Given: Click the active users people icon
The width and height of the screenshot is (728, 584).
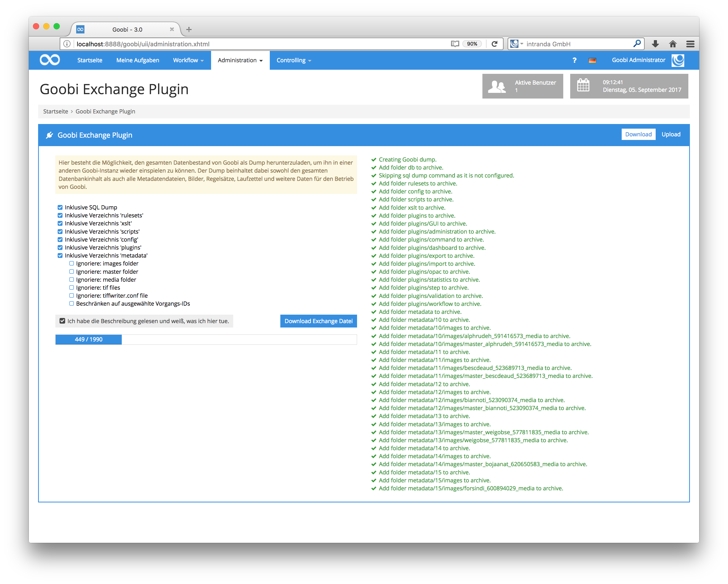Looking at the screenshot, I should point(497,86).
